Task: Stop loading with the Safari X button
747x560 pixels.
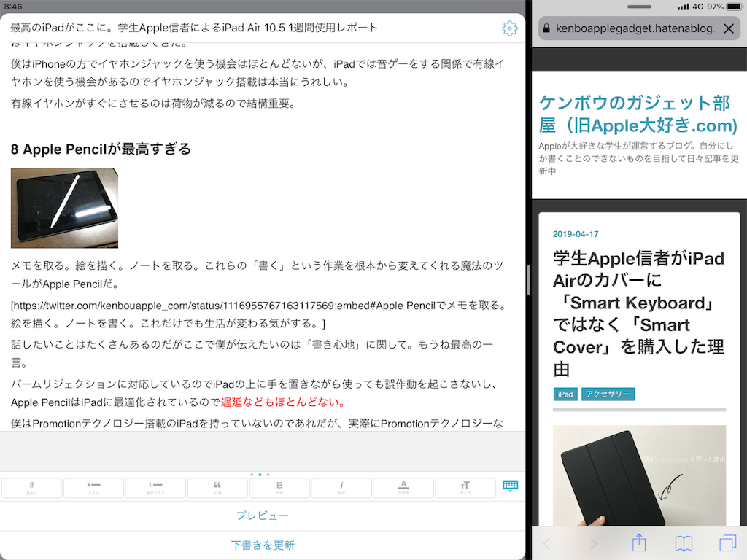Action: click(x=729, y=28)
